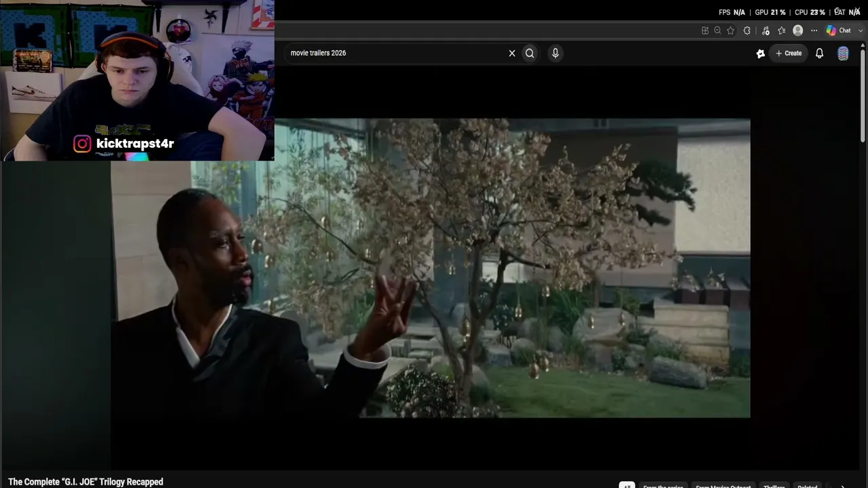This screenshot has width=868, height=488.
Task: Start voice search with the microphone
Action: (x=555, y=53)
